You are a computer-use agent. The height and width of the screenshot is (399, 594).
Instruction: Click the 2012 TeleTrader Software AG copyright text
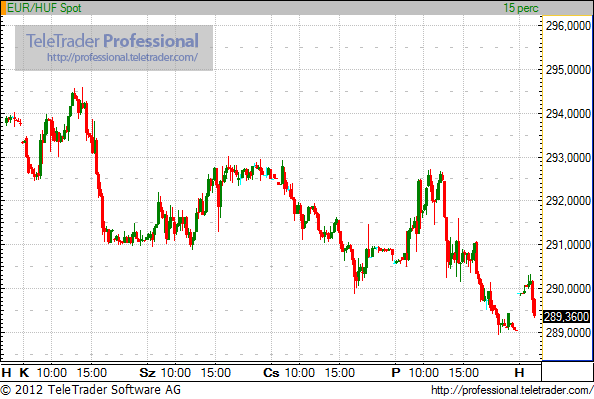click(x=91, y=390)
